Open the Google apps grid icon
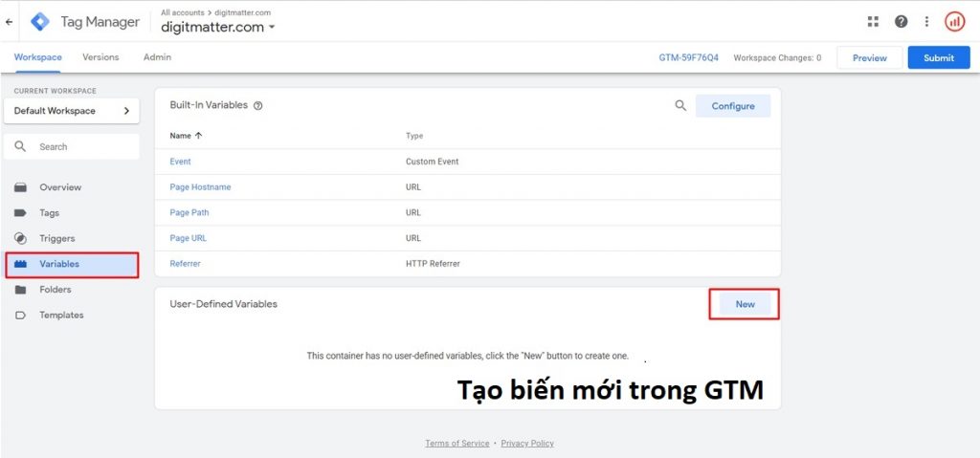Viewport: 980px width, 458px height. coord(873,21)
